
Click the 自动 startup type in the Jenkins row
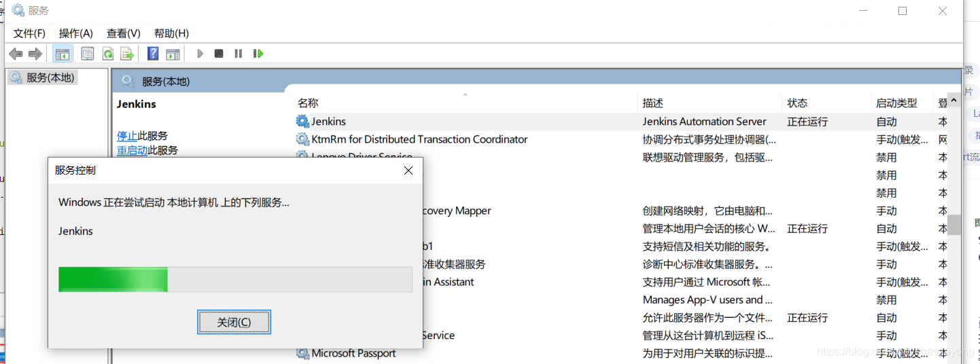coord(886,122)
